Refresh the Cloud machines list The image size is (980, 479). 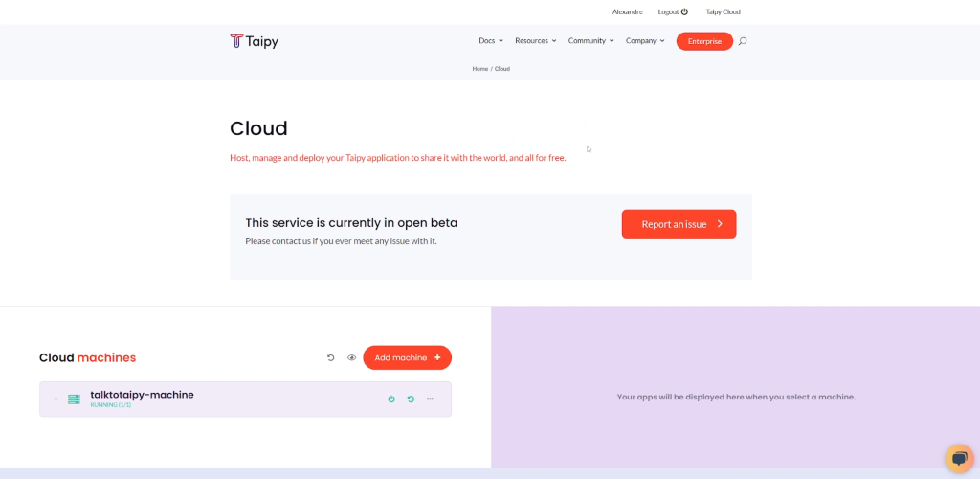click(x=330, y=357)
